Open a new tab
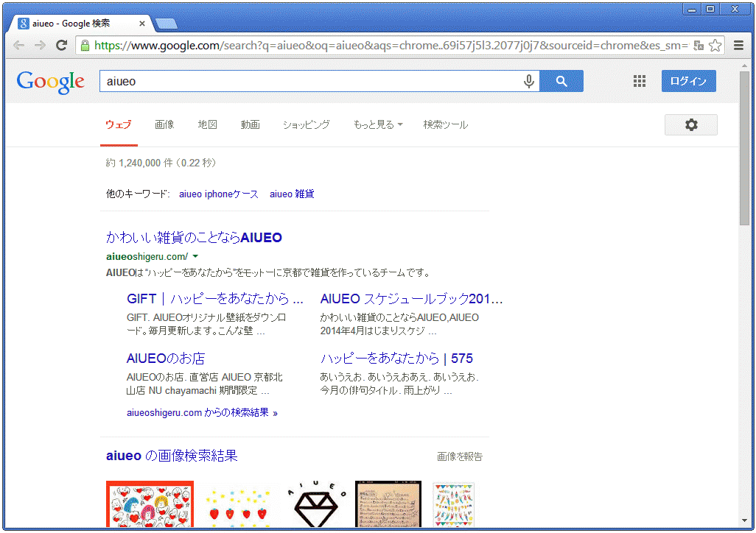756x533 pixels. [167, 24]
